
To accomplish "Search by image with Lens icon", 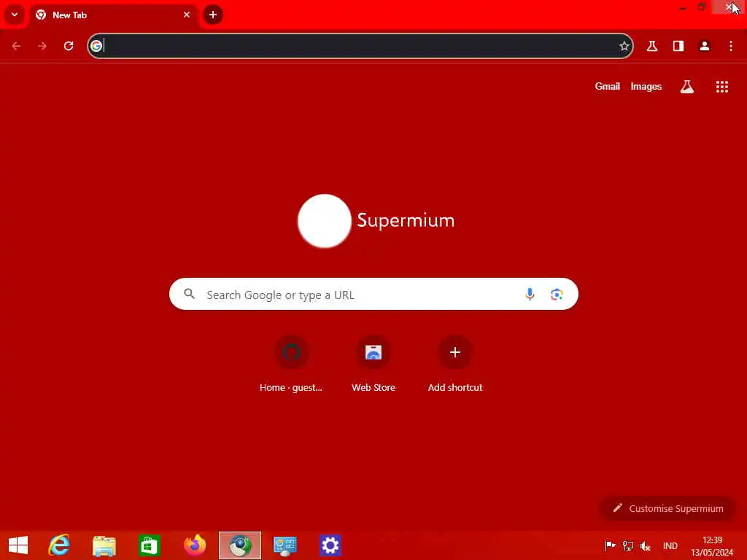I will (x=557, y=295).
